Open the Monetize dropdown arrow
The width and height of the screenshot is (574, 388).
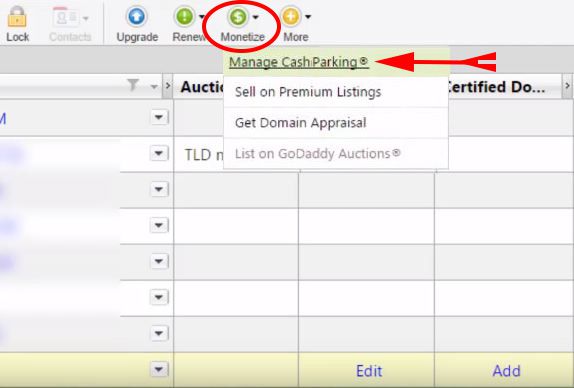click(x=256, y=17)
